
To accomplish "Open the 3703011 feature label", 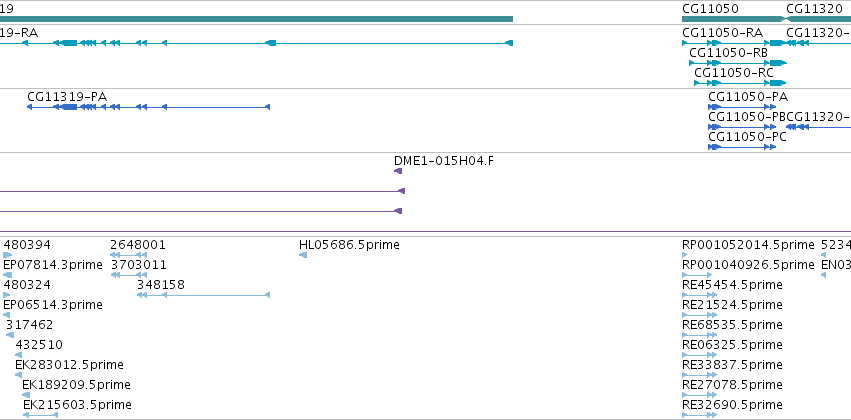I will [x=138, y=265].
